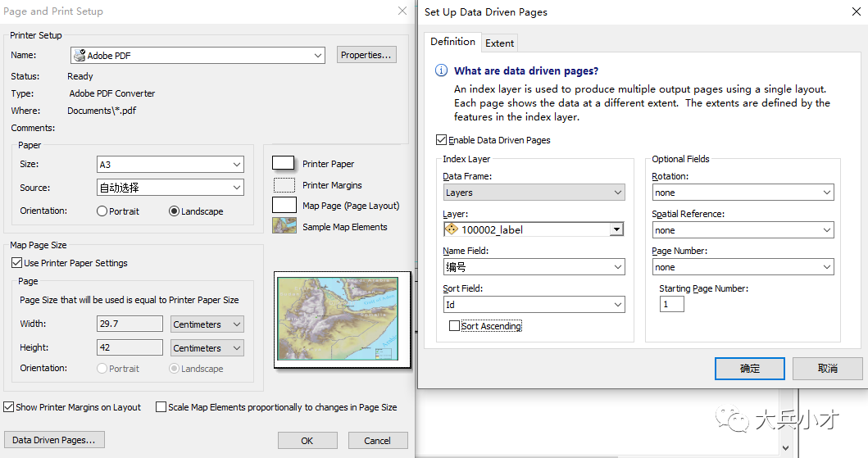Click OK in Page and Print Setup
This screenshot has width=868, height=458.
click(x=307, y=440)
